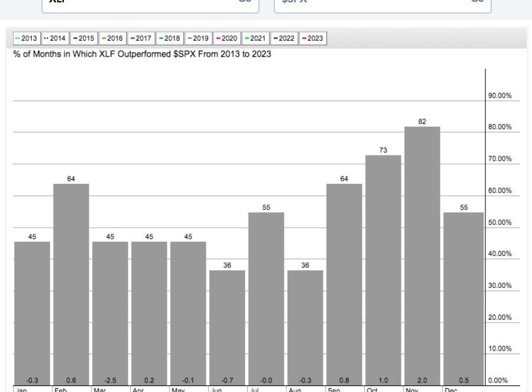Click the 45 label above March bar
This screenshot has width=532, height=392.
point(111,237)
